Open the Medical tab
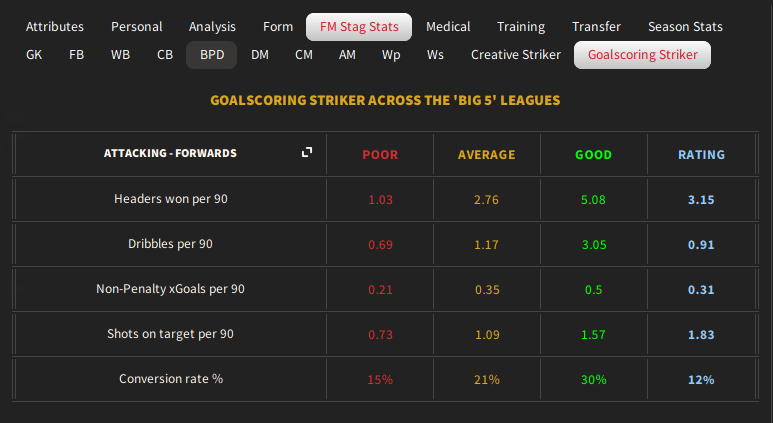 coord(449,27)
